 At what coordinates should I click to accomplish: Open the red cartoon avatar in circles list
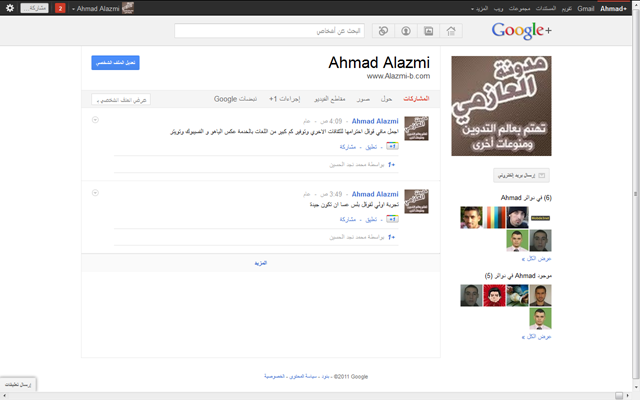point(494,295)
